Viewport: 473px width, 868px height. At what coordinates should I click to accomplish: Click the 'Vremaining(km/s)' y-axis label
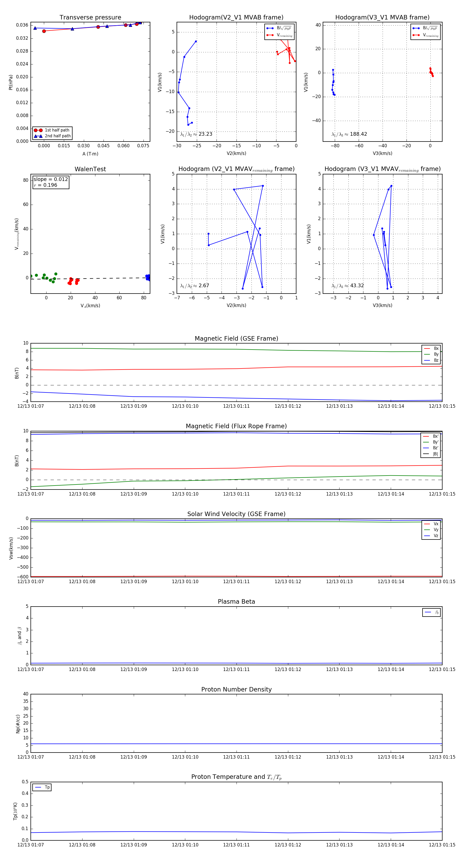point(17,234)
